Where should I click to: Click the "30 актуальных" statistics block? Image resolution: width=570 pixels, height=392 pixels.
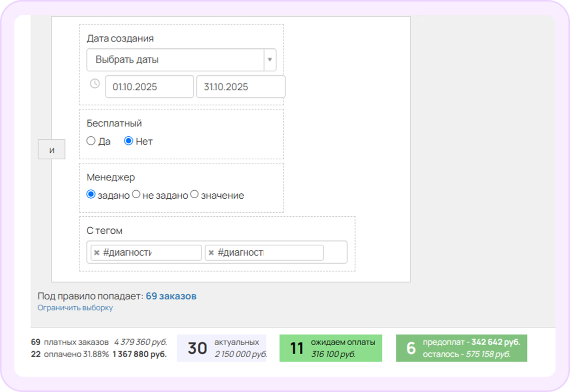(x=221, y=348)
